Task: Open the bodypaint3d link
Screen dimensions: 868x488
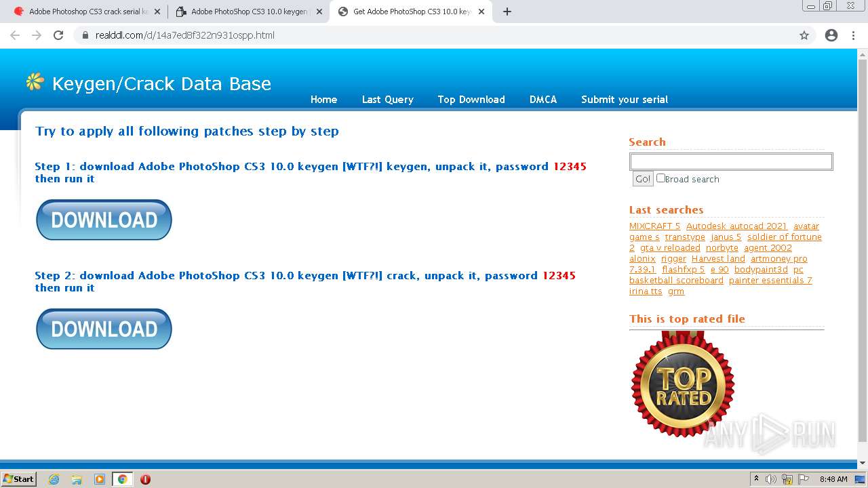Action: [x=761, y=270]
